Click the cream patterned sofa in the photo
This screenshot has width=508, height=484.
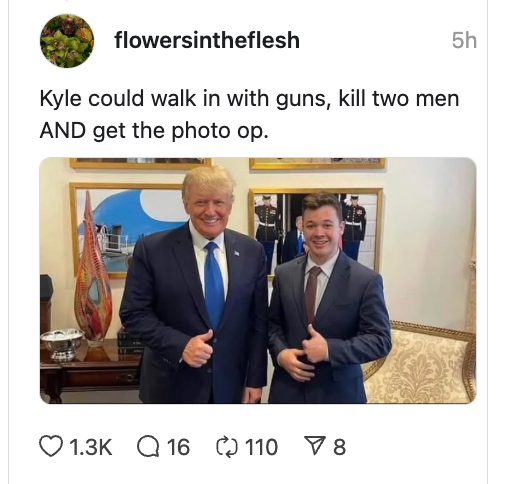(x=421, y=362)
